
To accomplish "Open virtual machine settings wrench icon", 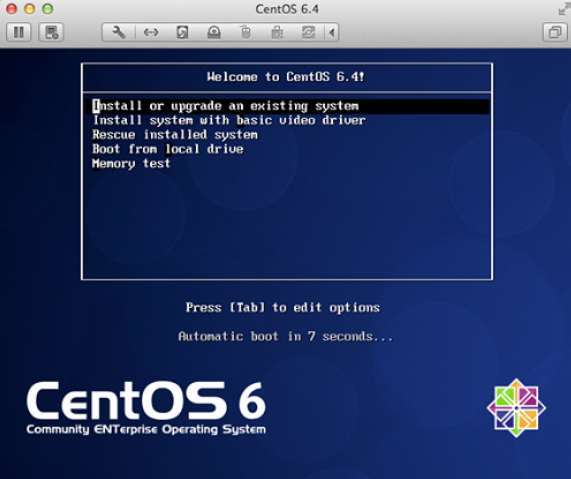I will (119, 32).
